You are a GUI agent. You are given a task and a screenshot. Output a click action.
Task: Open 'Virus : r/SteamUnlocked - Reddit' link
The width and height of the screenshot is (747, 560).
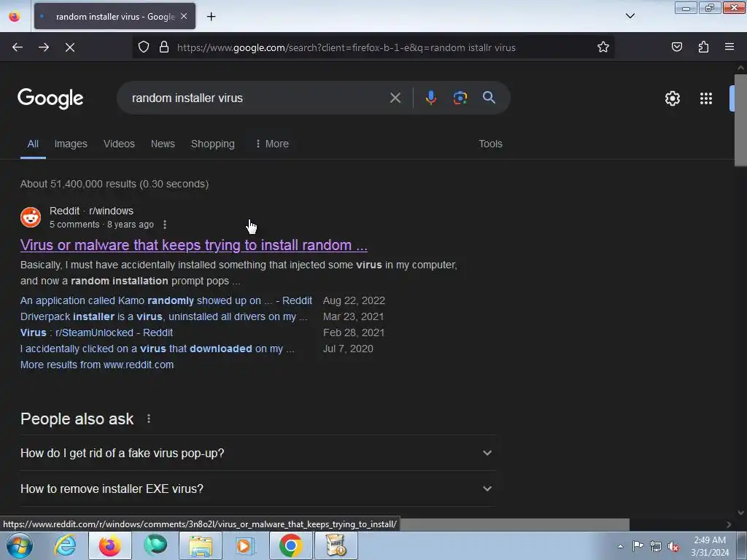point(97,332)
